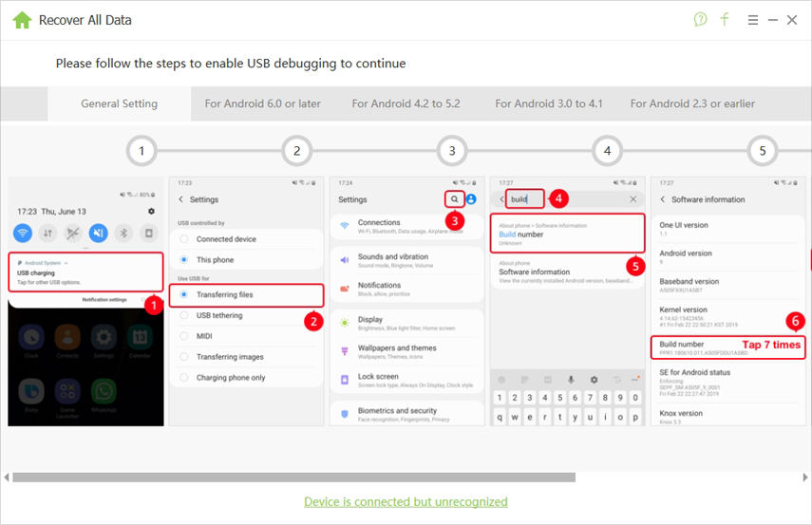Click the Transferring files option screenshot
Image resolution: width=812 pixels, height=525 pixels.
tap(247, 294)
